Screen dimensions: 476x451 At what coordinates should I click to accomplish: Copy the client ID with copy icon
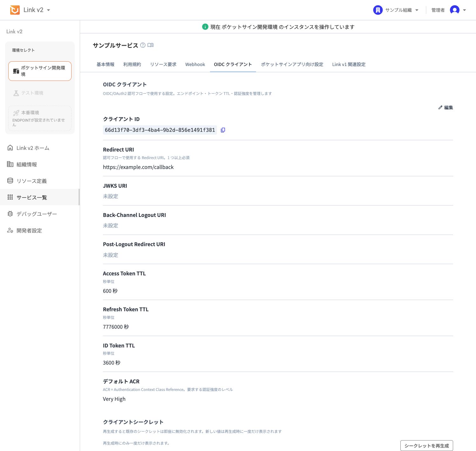[223, 130]
